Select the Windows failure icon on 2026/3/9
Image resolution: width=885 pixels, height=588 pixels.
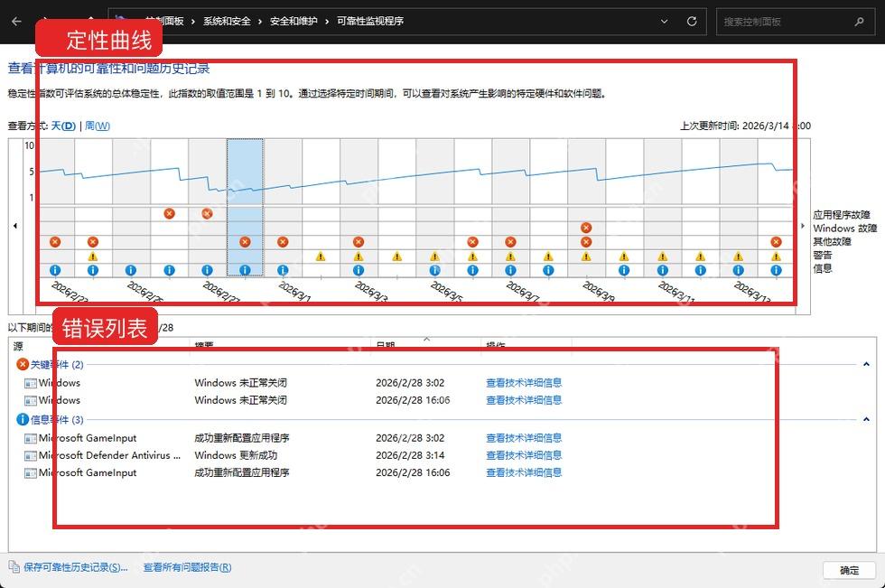click(586, 228)
